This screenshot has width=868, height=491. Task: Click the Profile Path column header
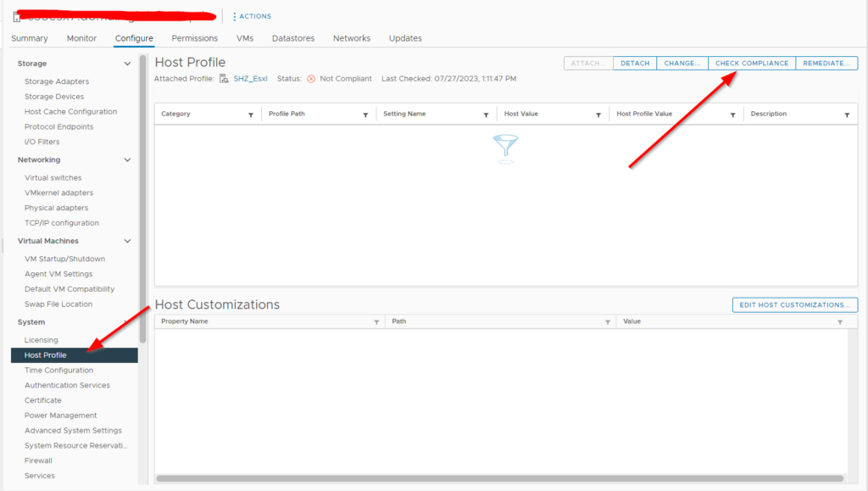tap(287, 114)
